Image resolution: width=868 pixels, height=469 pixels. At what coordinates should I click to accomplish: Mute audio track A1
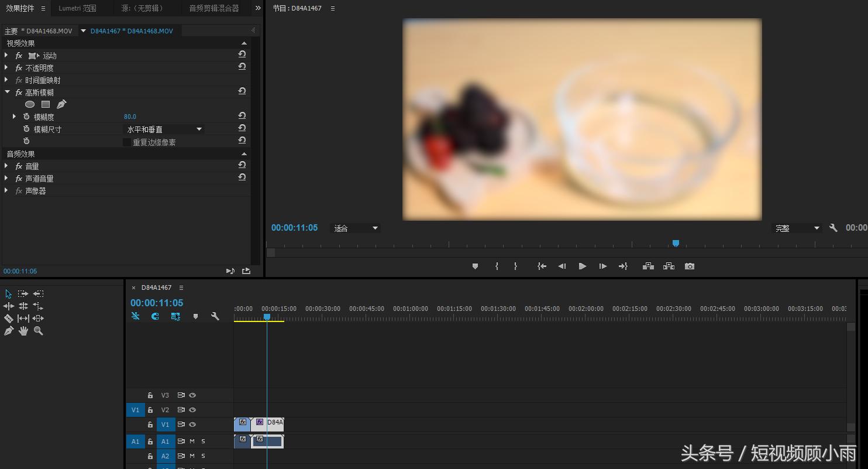click(x=192, y=441)
